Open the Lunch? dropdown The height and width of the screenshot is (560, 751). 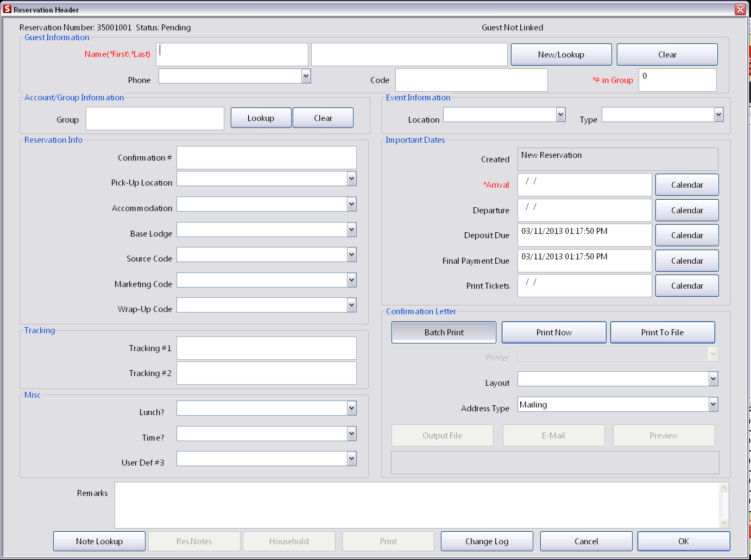(x=352, y=408)
